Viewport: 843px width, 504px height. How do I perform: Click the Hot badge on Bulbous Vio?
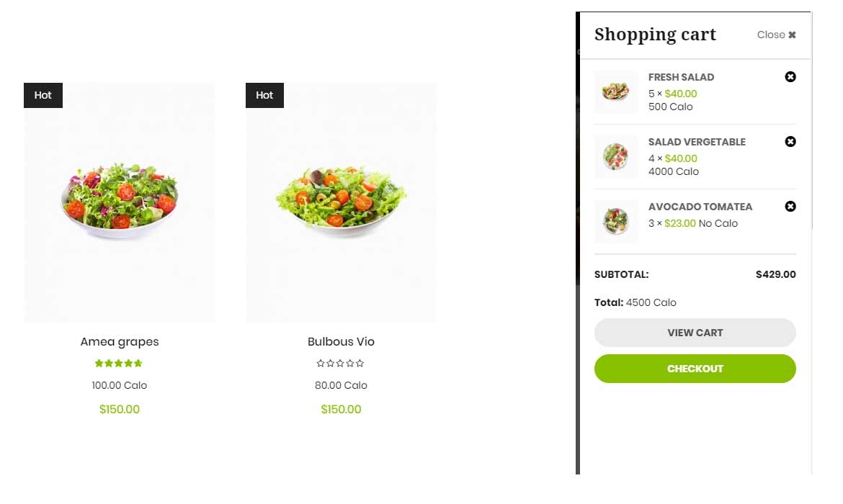(x=264, y=95)
